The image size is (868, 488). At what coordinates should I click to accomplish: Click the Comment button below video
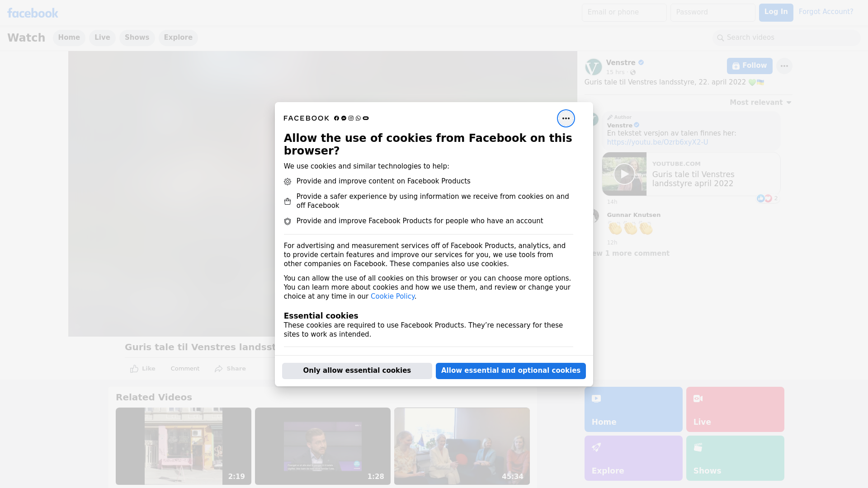pos(185,369)
